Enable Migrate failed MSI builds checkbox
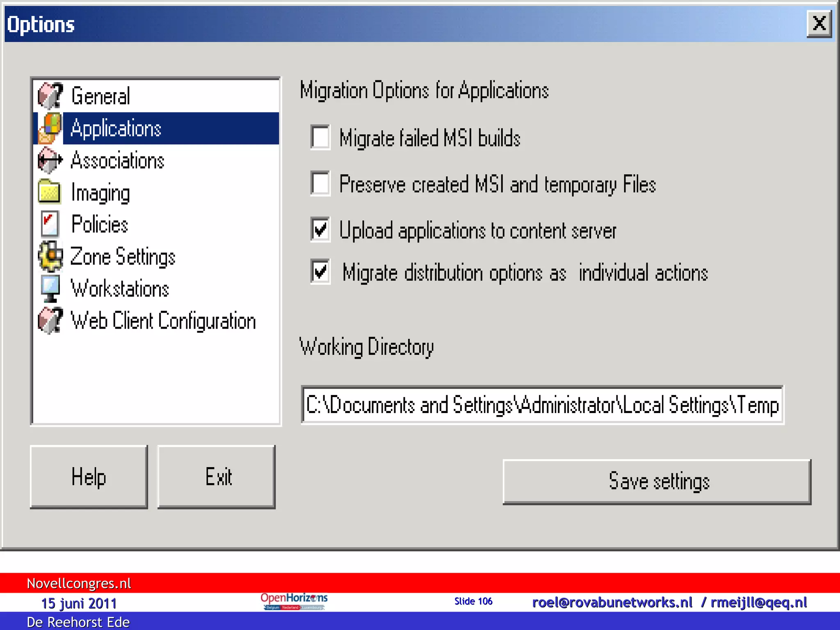 pos(320,137)
